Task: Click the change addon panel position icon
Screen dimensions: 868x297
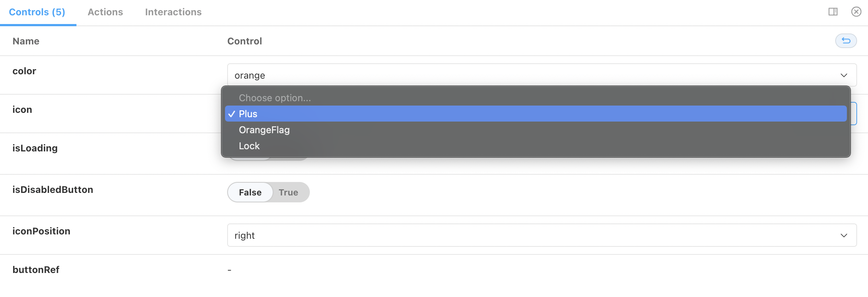Action: click(x=833, y=12)
